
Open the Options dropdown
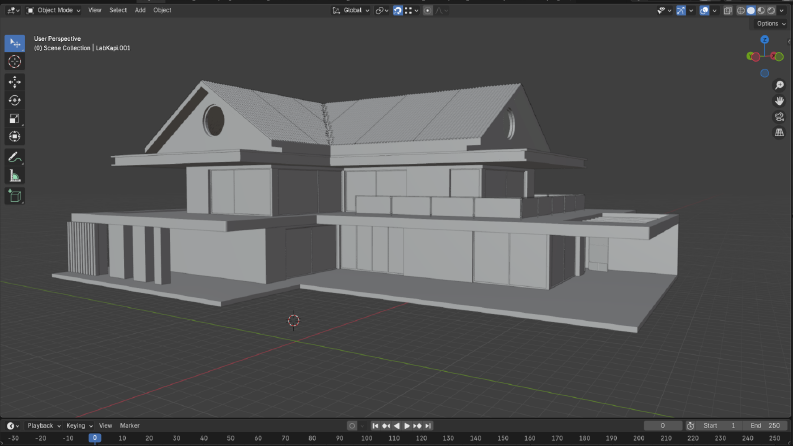click(771, 24)
